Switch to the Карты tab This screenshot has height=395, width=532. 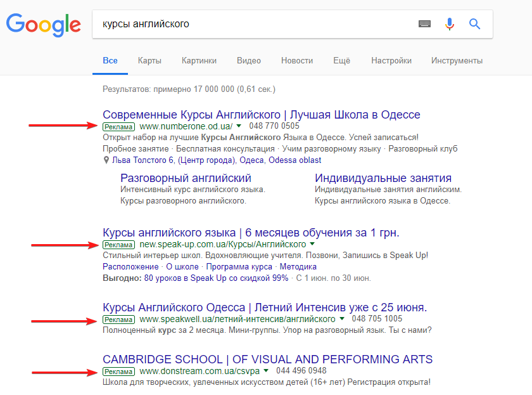click(149, 60)
